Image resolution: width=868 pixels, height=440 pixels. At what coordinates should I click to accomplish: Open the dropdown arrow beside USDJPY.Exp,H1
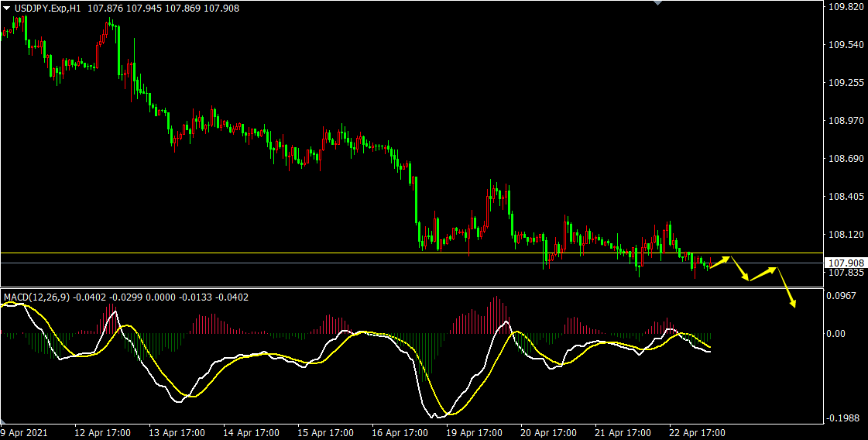(x=7, y=8)
